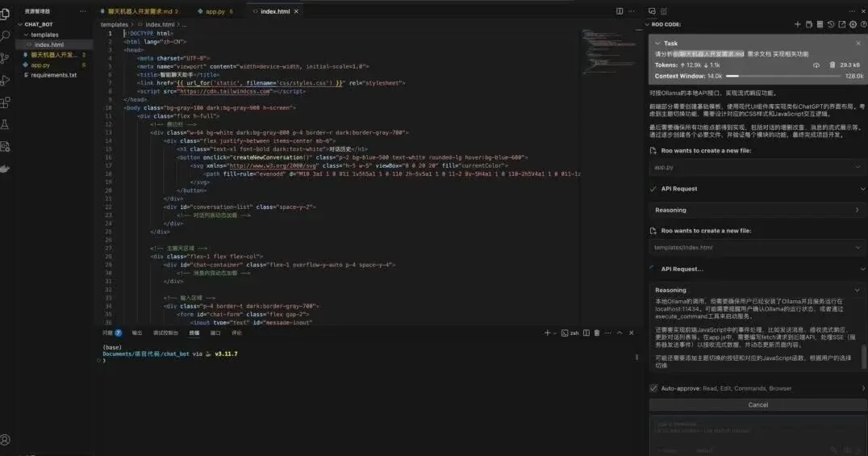Open the Run and Debug view
The image size is (868, 456).
pos(5,81)
